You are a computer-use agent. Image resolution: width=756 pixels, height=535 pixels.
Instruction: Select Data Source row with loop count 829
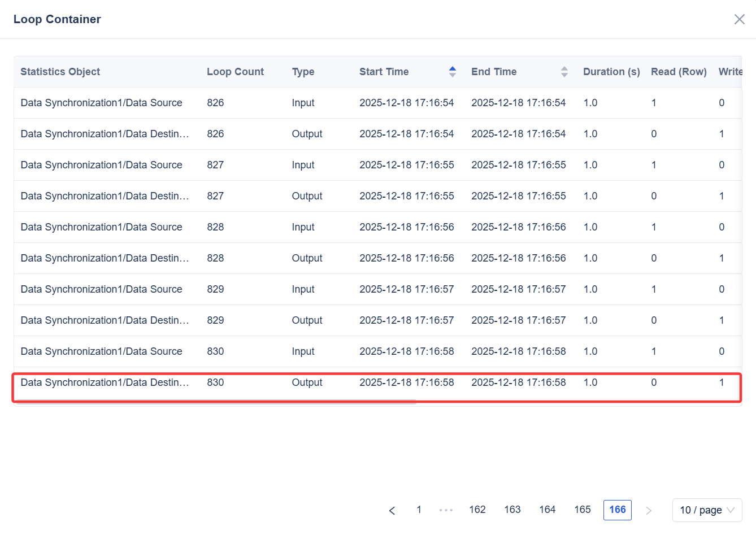[377, 289]
